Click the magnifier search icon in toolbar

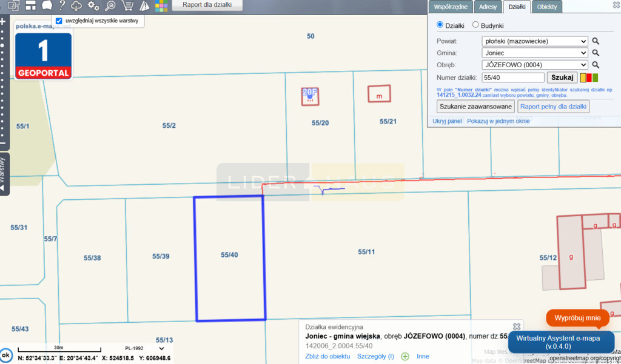pyautogui.click(x=110, y=5)
